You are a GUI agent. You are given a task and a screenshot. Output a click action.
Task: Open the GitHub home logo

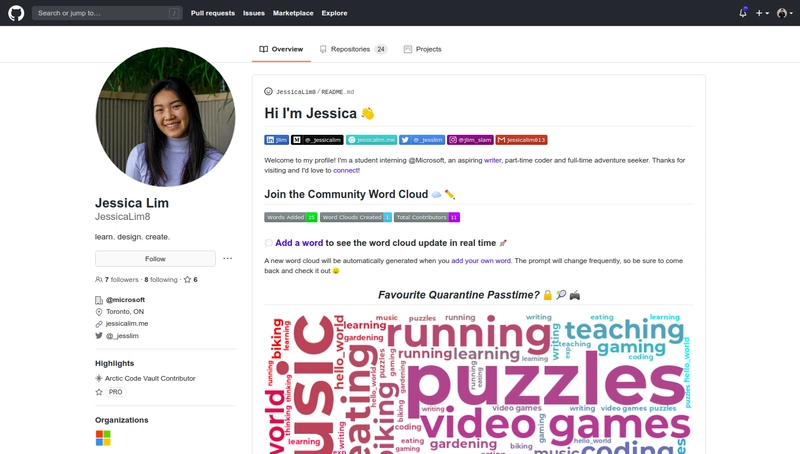click(16, 13)
